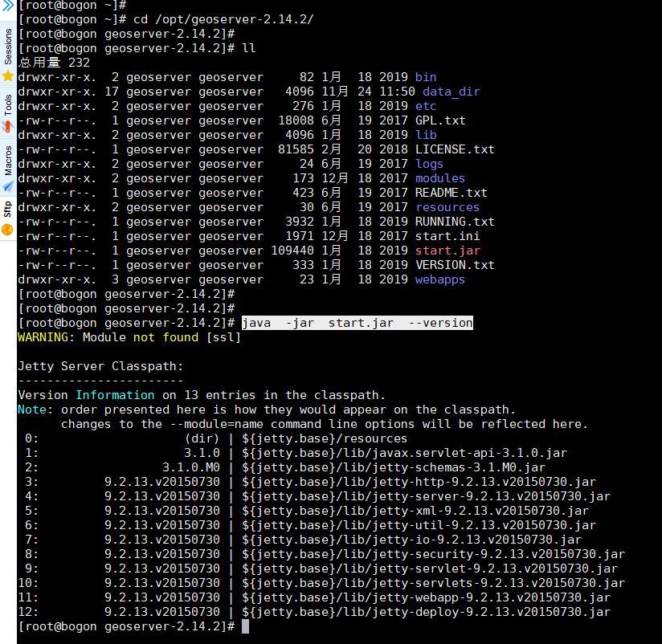Expand the sidebar with the double-chevron arrow
The width and height of the screenshot is (662, 644).
8,6
